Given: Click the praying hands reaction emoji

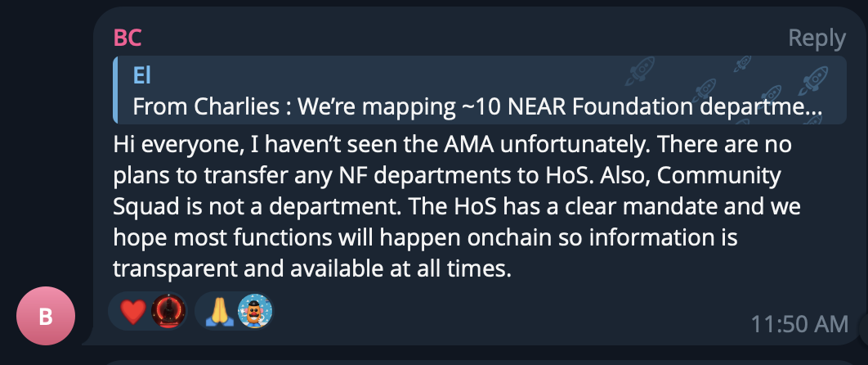Looking at the screenshot, I should (219, 311).
